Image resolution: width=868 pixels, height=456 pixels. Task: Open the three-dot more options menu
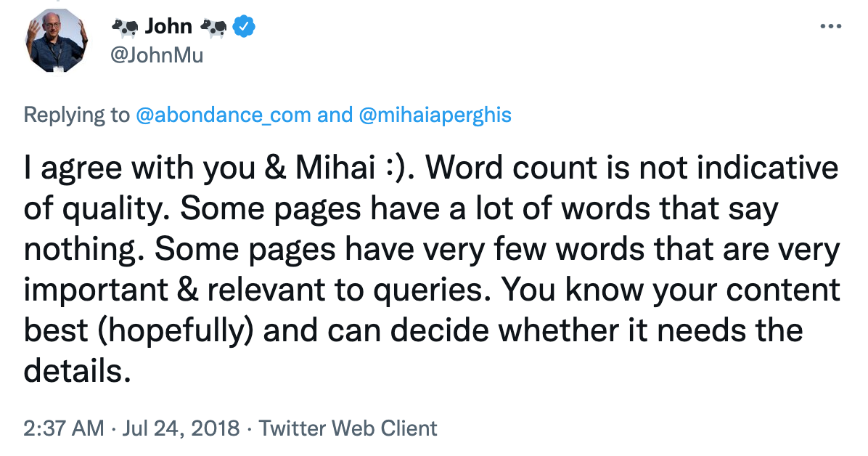pyautogui.click(x=830, y=27)
